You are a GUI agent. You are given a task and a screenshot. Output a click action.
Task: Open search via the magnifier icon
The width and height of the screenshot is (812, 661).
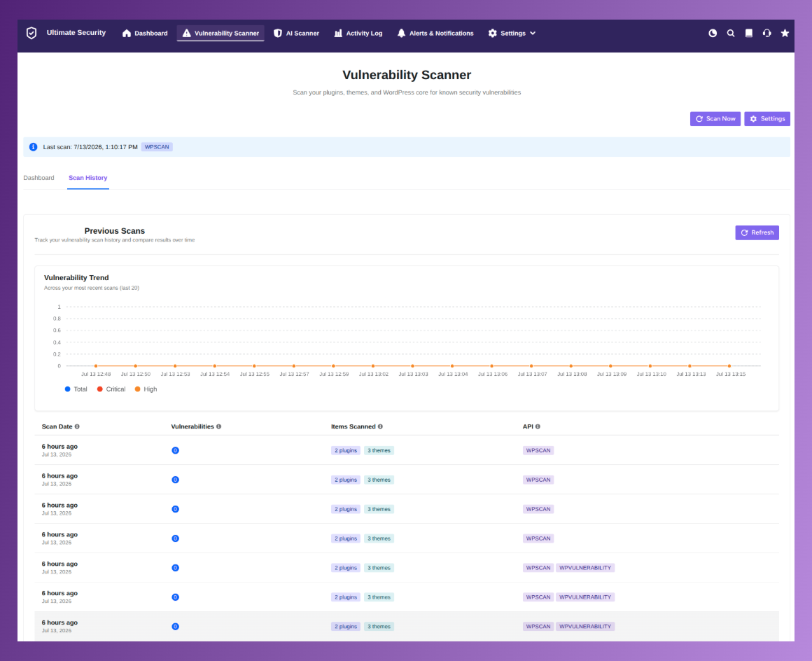[731, 33]
